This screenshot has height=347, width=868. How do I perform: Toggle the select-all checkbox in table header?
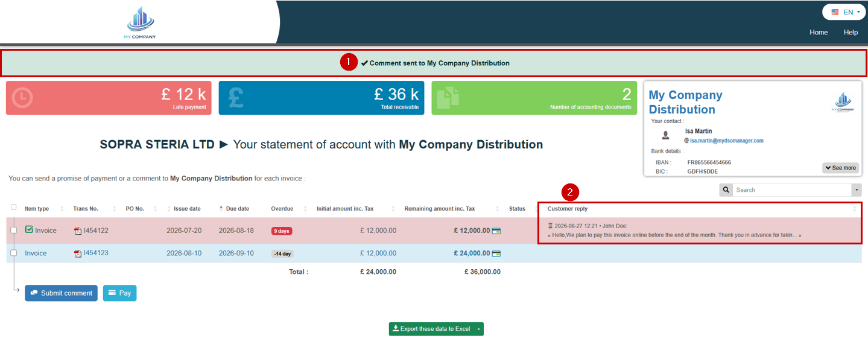14,208
